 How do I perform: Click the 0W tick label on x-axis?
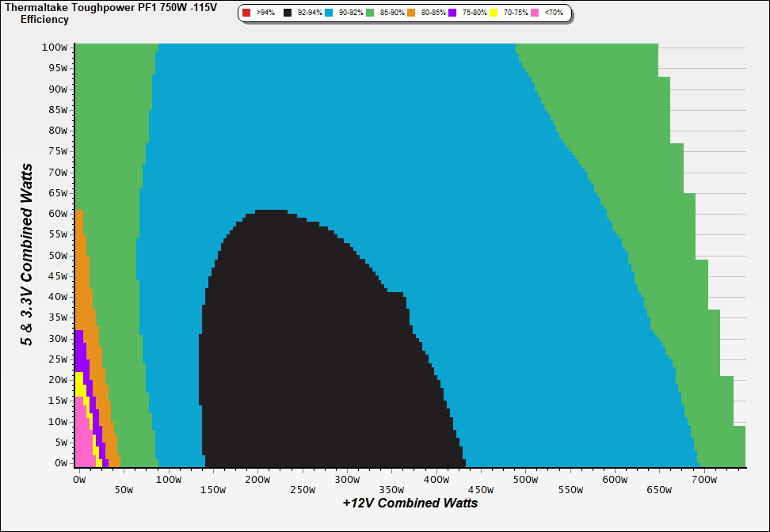tap(78, 480)
